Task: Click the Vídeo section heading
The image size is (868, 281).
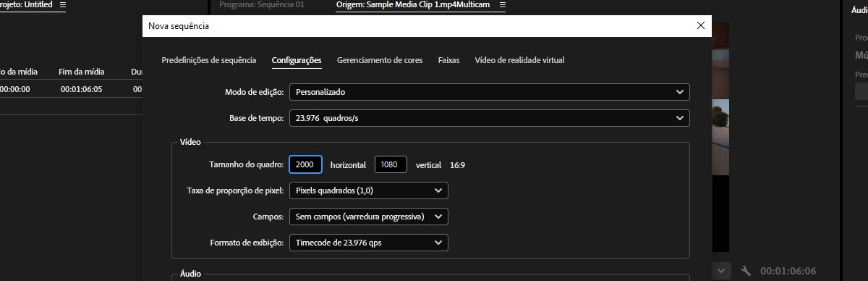Action: pos(190,142)
